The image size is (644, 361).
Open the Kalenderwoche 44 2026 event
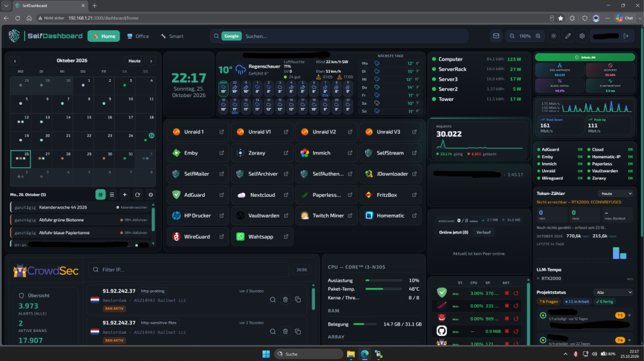click(80, 208)
